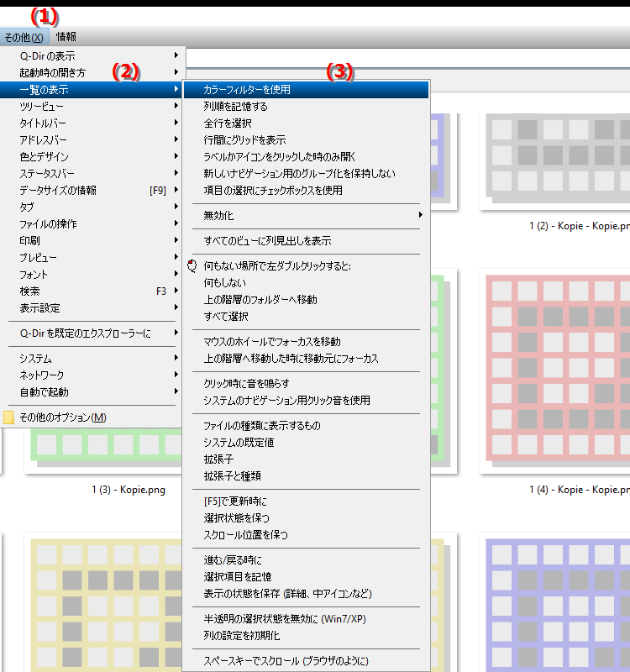
Task: Toggle クリック時に音を鳴らす
Action: click(x=306, y=383)
